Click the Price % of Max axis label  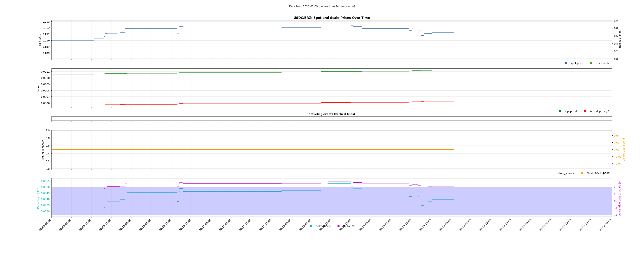620,40
